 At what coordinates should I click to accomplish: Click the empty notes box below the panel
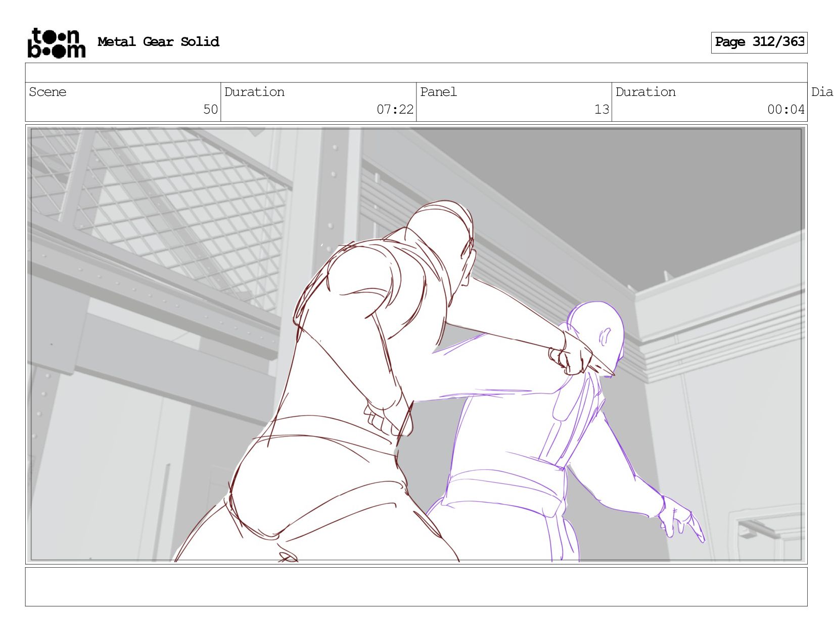coord(416,587)
